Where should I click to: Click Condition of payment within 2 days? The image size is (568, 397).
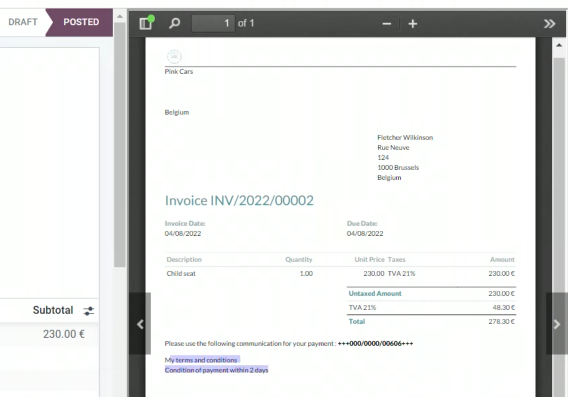click(x=216, y=370)
